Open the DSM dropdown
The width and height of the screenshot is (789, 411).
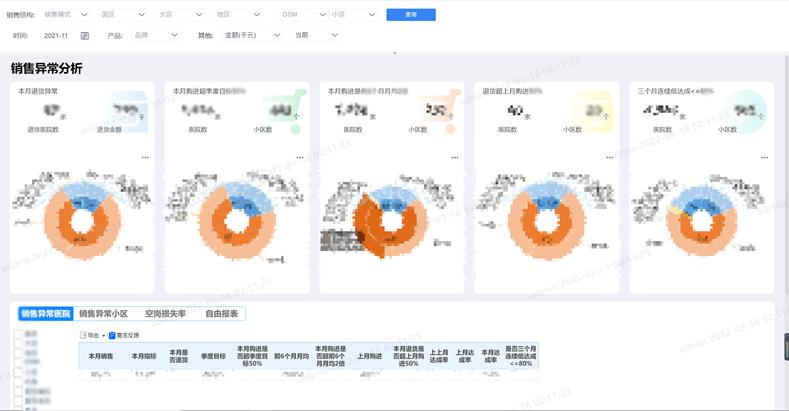point(303,15)
